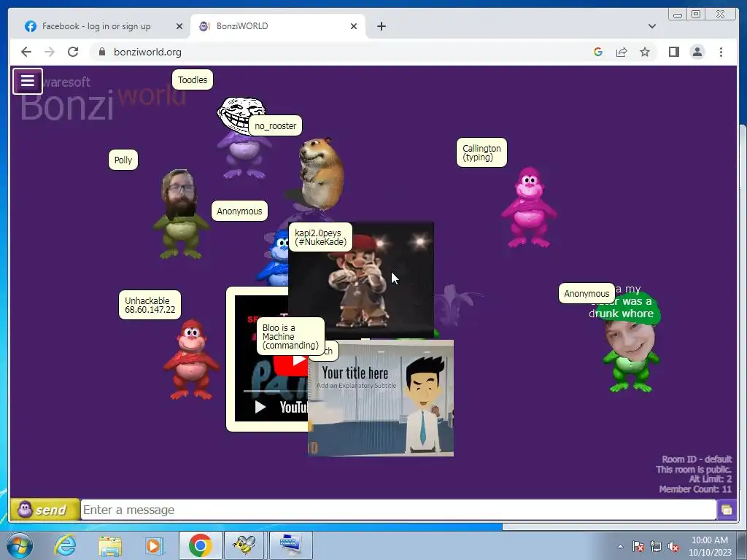Image resolution: width=747 pixels, height=560 pixels.
Task: Click the red Bonzi character
Action: tap(192, 359)
